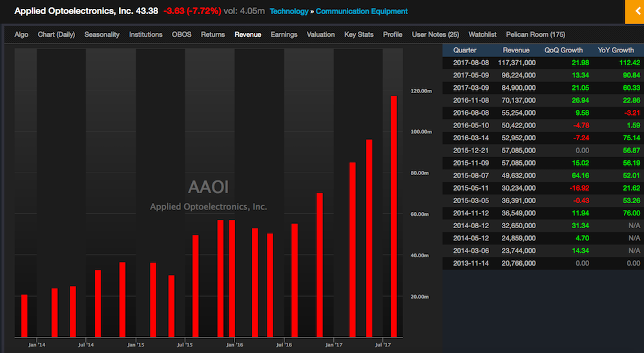Image resolution: width=644 pixels, height=353 pixels.
Task: Select the 2013-11-14 quarter cell
Action: click(471, 263)
